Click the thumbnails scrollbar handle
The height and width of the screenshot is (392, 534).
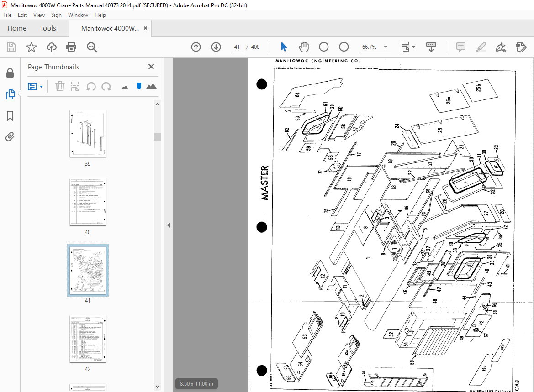click(x=157, y=136)
